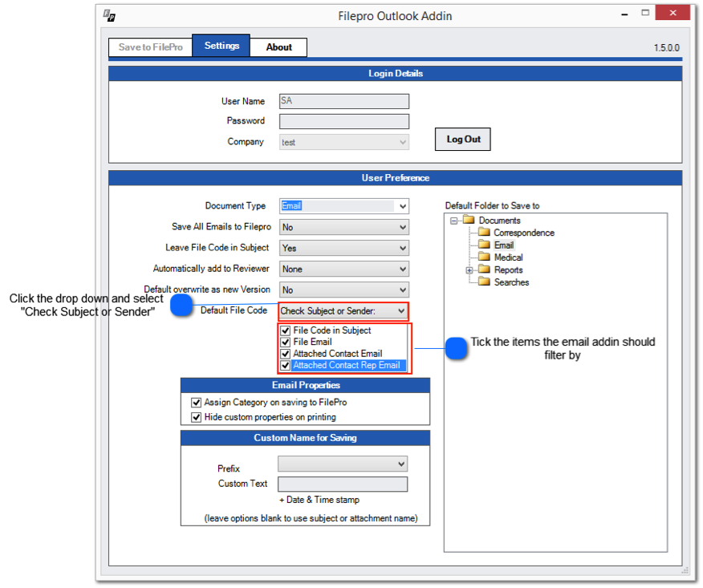Click the User Name field
The width and height of the screenshot is (703, 588).
tap(344, 101)
